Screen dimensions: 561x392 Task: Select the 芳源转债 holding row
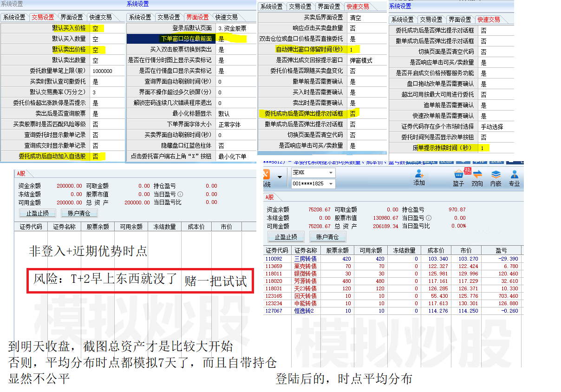click(393, 281)
